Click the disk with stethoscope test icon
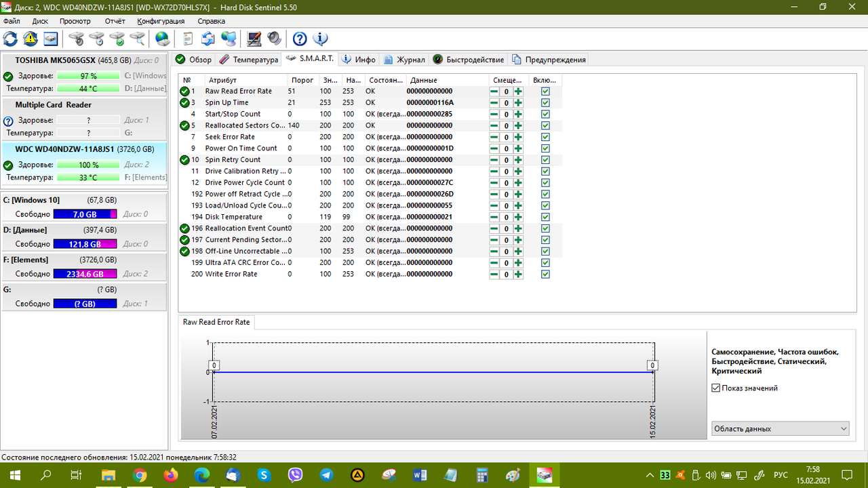This screenshot has width=868, height=488. pyautogui.click(x=76, y=39)
